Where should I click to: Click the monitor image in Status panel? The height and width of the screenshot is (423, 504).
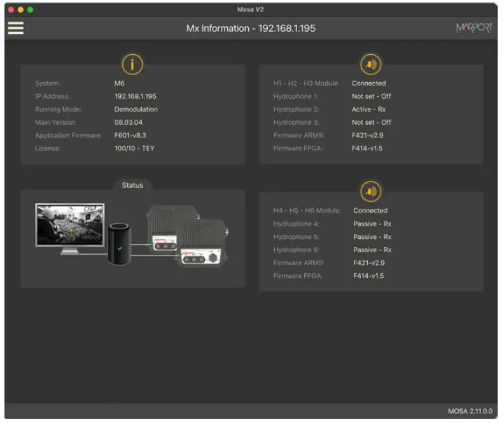pos(70,229)
